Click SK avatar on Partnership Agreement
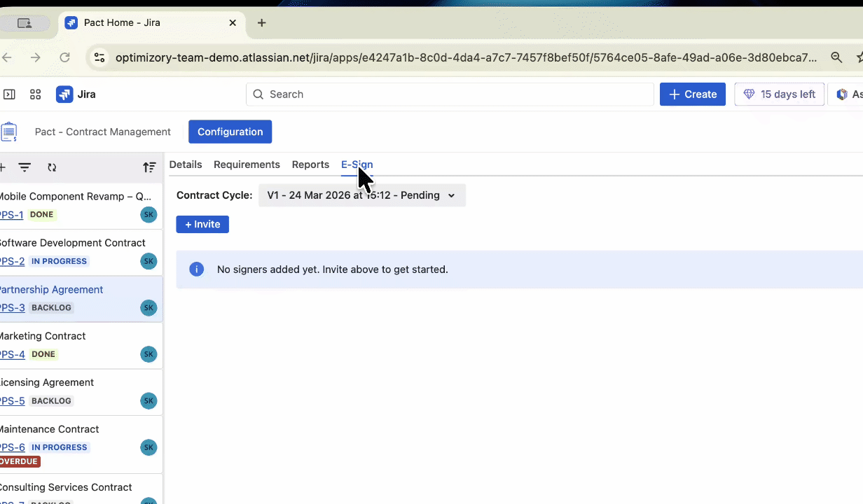Image resolution: width=863 pixels, height=504 pixels. (149, 307)
